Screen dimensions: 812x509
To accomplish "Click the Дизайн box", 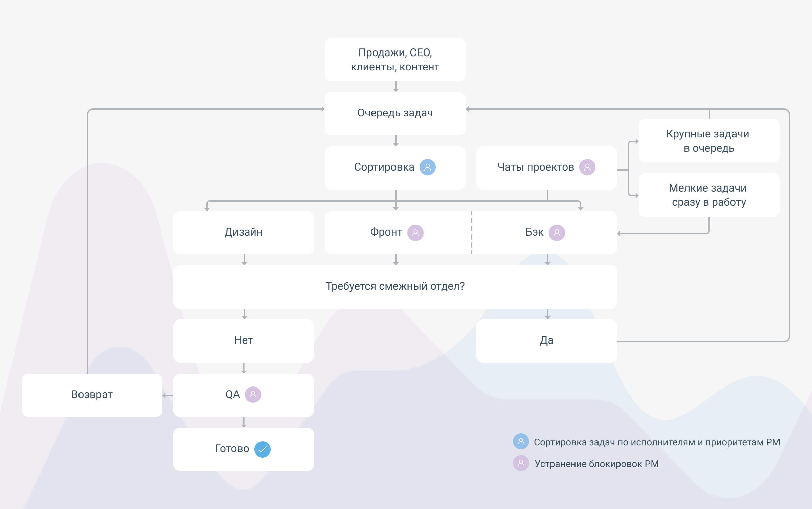I will pos(244,233).
